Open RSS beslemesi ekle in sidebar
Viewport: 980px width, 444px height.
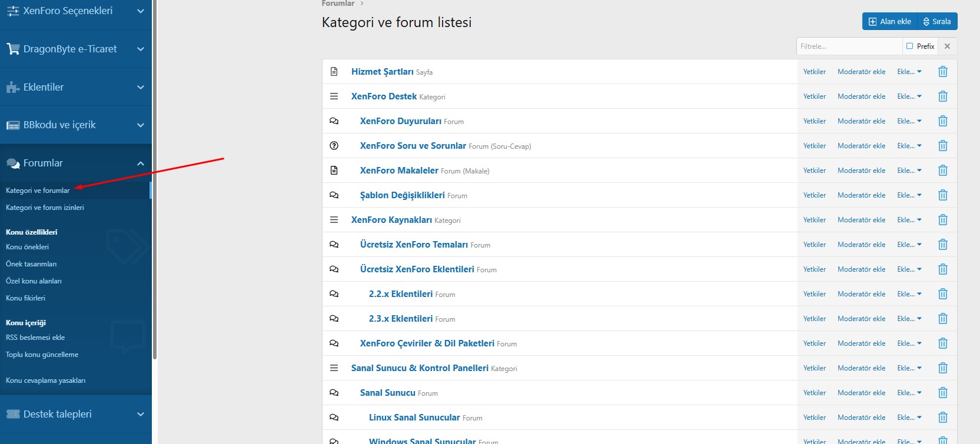click(35, 338)
